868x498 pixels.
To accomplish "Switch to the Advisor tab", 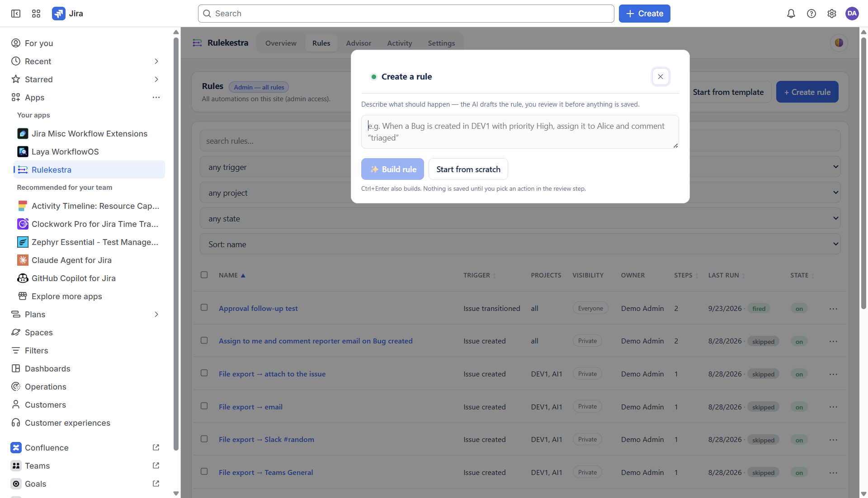I will coord(359,43).
